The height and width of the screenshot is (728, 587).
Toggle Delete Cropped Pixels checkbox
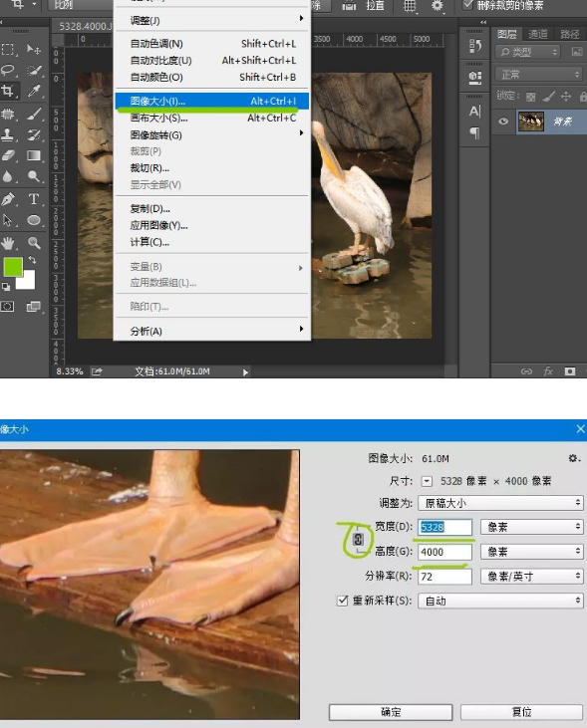coord(467,6)
